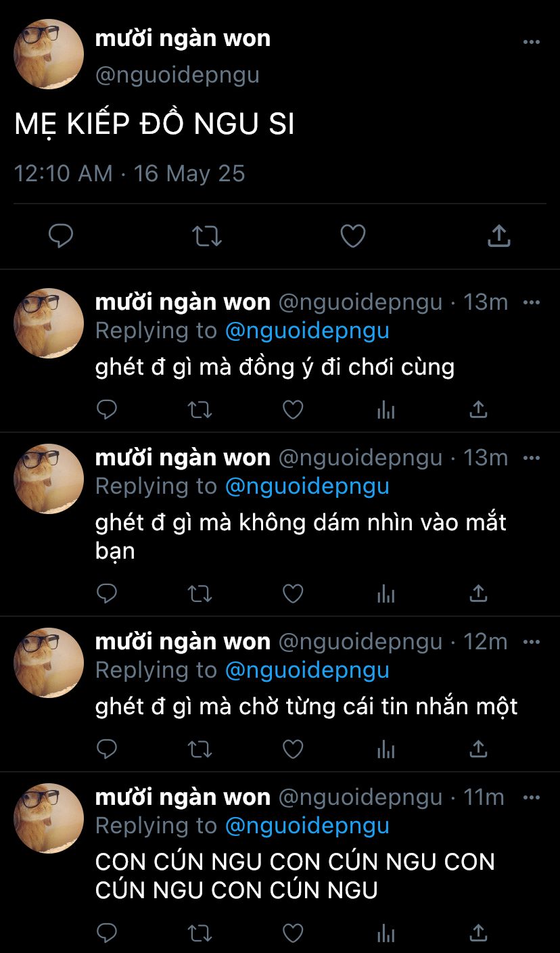Retweet the main tweet posted at 12:10 AM

click(x=206, y=236)
